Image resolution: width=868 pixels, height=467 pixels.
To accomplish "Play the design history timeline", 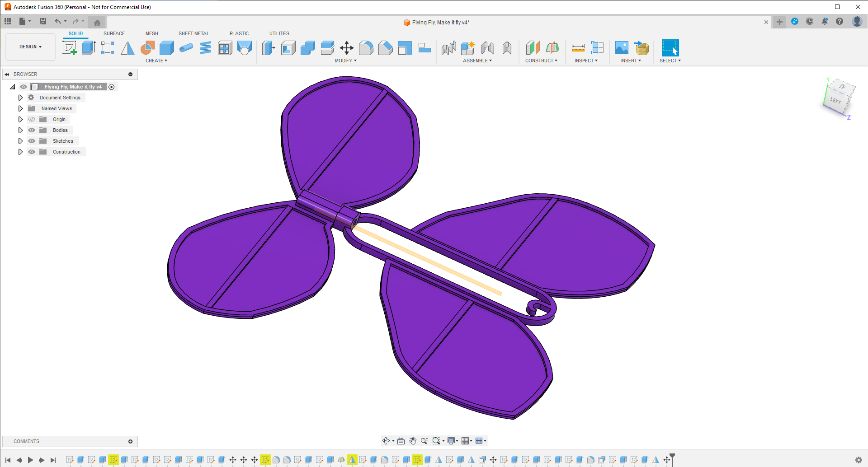I will point(31,460).
